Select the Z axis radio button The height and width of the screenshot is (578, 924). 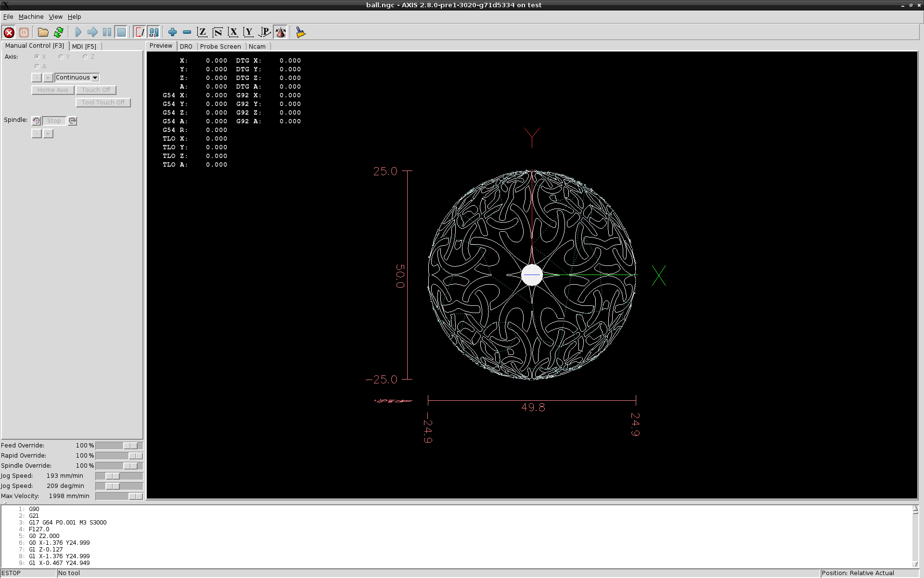[x=85, y=57]
